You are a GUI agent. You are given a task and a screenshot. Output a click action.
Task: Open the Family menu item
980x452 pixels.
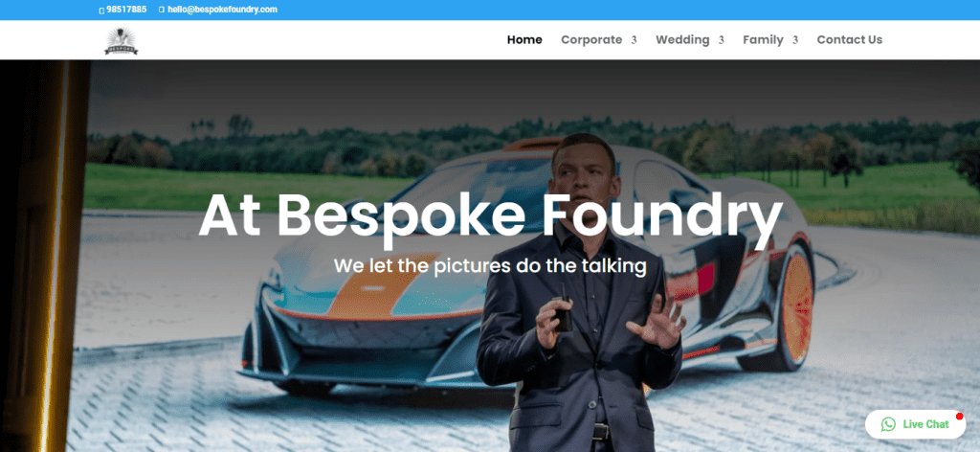763,40
